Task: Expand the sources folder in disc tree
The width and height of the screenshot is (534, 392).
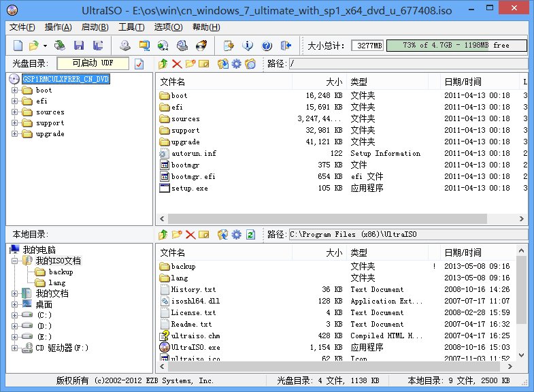Action: tap(15, 112)
